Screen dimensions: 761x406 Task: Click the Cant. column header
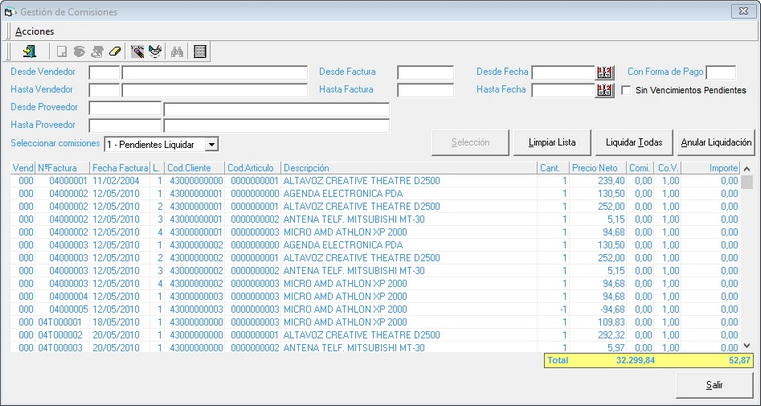(553, 168)
